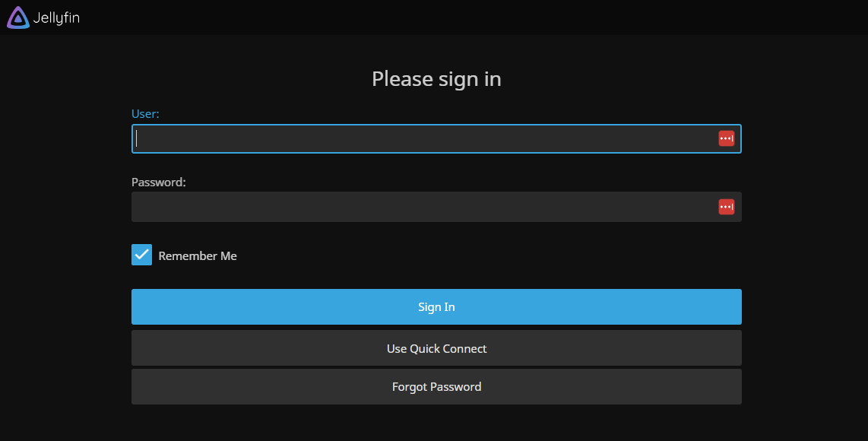The width and height of the screenshot is (868, 441).
Task: Choose Use Quick Connect
Action: click(x=436, y=348)
